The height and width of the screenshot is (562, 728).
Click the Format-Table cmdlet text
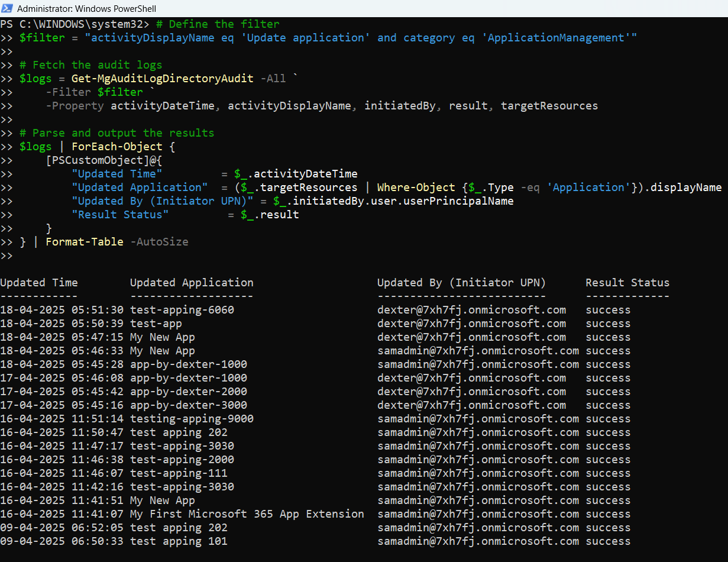[85, 242]
